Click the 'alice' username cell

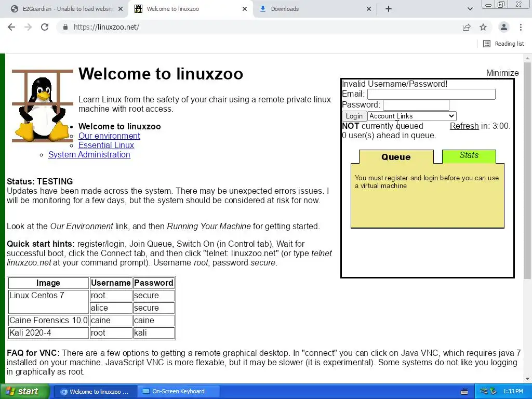[111, 308]
